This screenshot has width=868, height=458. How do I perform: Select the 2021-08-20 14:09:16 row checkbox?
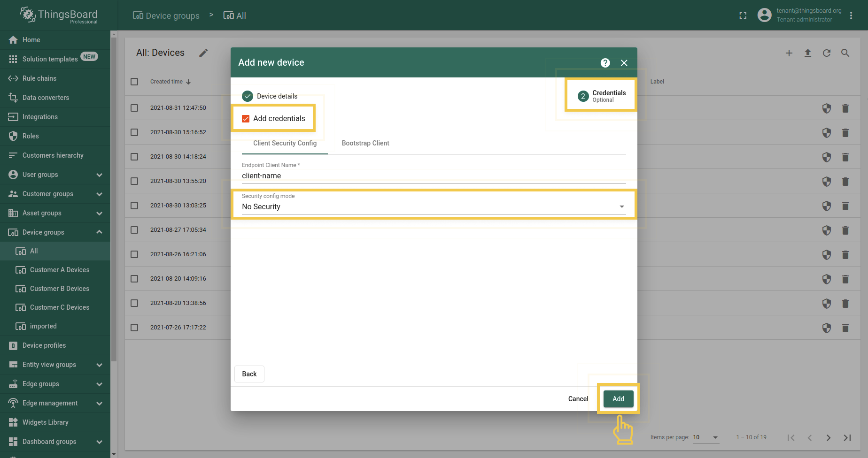point(134,279)
